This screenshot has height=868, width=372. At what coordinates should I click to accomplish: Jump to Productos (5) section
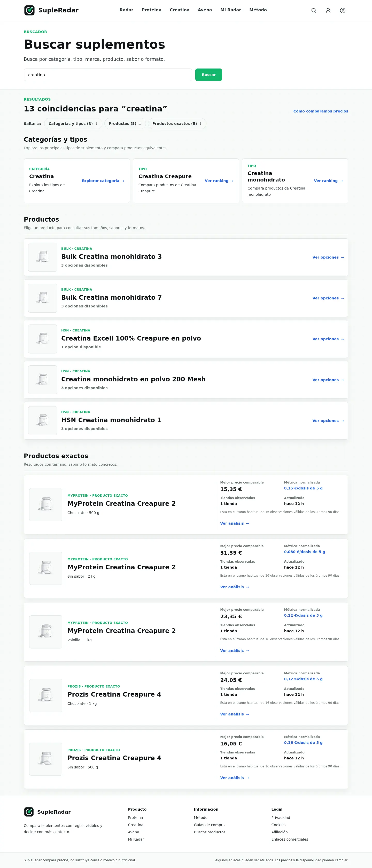125,124
